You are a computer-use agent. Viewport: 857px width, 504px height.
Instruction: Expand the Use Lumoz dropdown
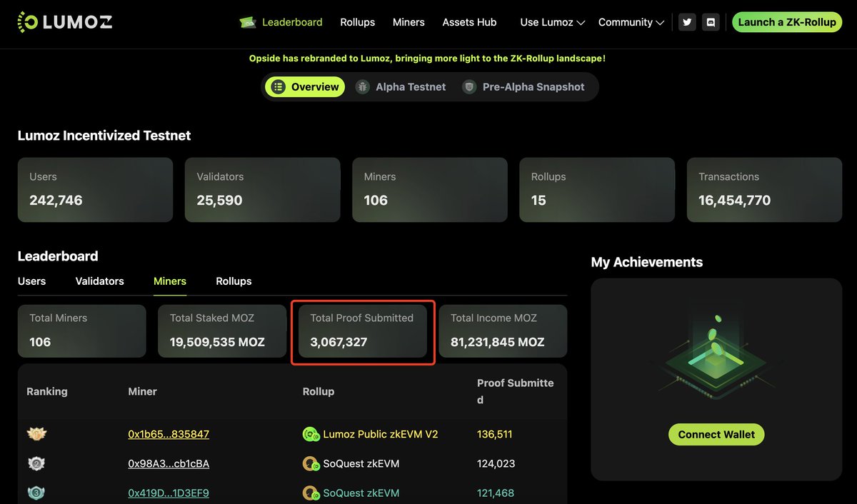pyautogui.click(x=553, y=22)
